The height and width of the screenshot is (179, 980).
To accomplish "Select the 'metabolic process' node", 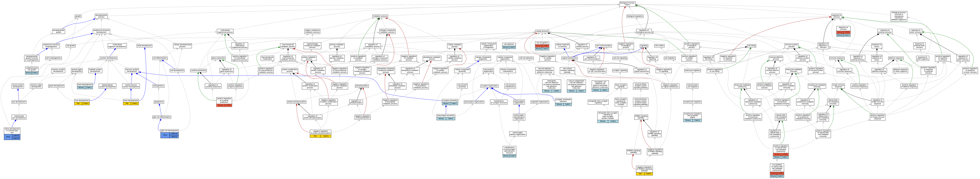I will [380, 16].
